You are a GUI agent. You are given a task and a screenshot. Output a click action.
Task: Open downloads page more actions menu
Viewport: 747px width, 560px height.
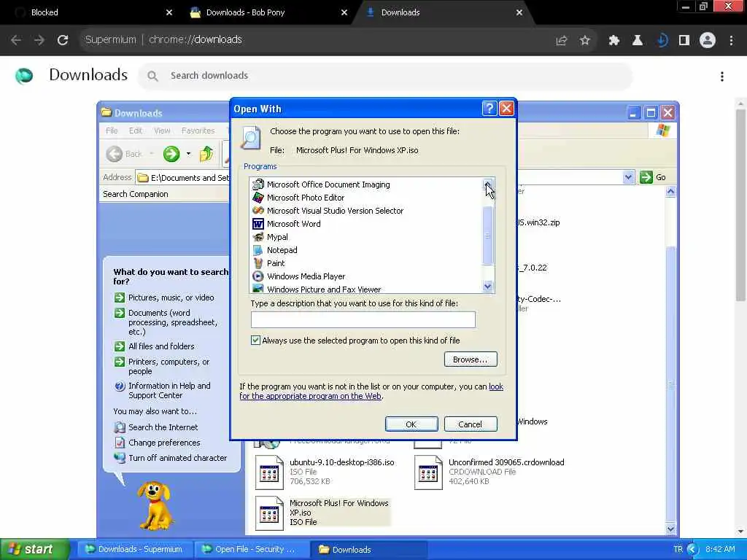pyautogui.click(x=722, y=76)
